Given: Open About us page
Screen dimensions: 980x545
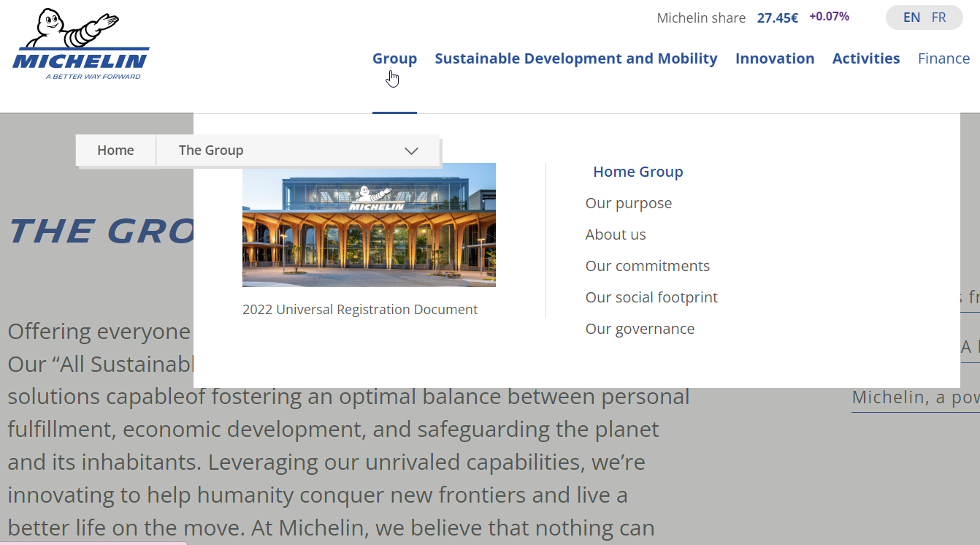Looking at the screenshot, I should click(x=616, y=235).
